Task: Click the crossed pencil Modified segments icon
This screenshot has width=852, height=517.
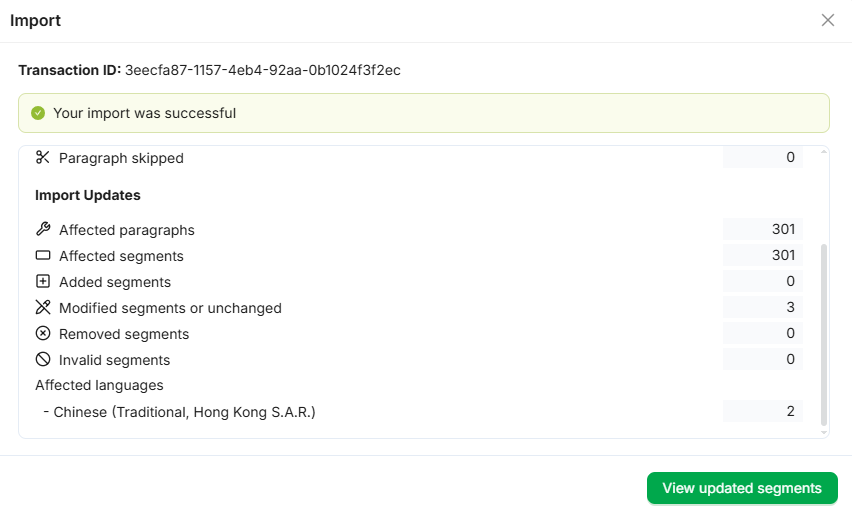Action: click(x=42, y=308)
